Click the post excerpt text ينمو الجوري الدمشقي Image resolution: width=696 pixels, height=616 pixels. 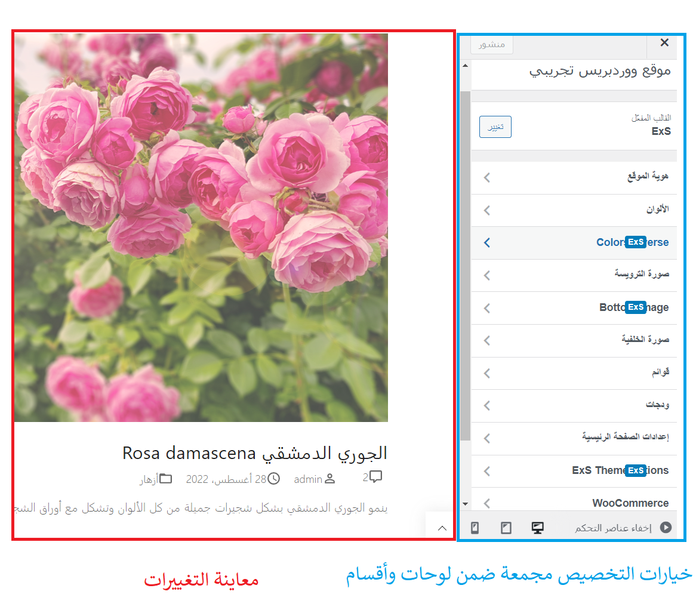(201, 508)
